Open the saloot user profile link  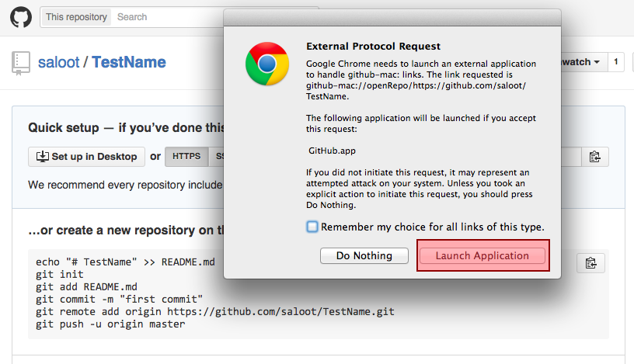tap(60, 62)
